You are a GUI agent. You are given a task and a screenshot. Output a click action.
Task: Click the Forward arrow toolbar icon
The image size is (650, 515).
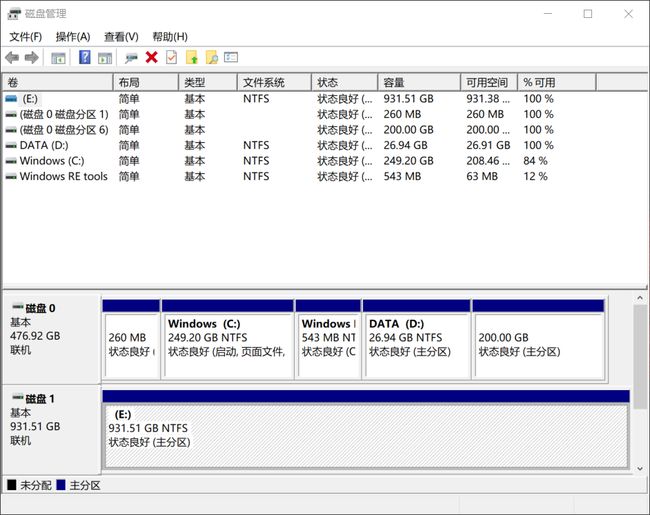tap(32, 57)
